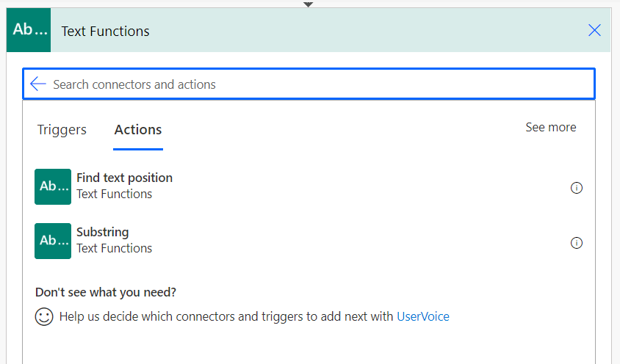The width and height of the screenshot is (620, 364).
Task: Open the UserVoice link
Action: point(422,317)
